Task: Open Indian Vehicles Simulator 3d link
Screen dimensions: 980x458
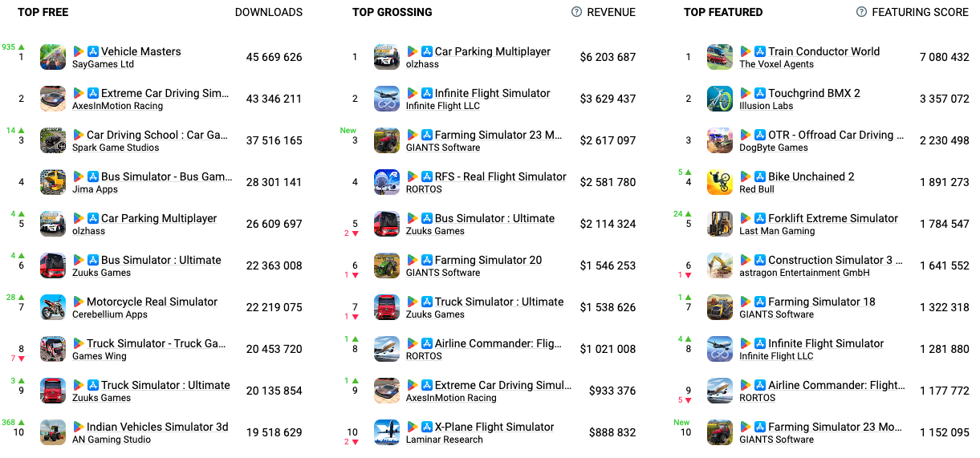Action: pos(157,427)
